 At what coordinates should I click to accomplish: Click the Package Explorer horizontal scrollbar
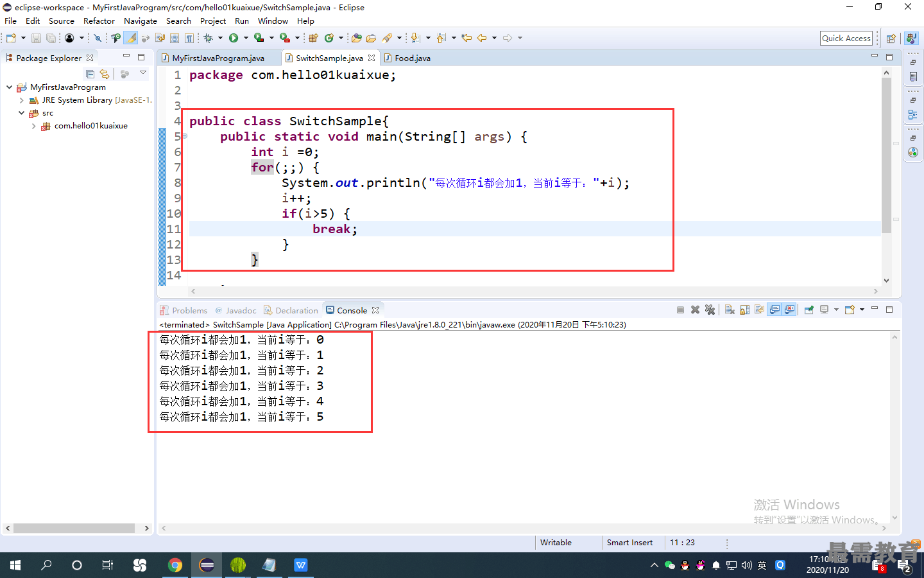74,528
